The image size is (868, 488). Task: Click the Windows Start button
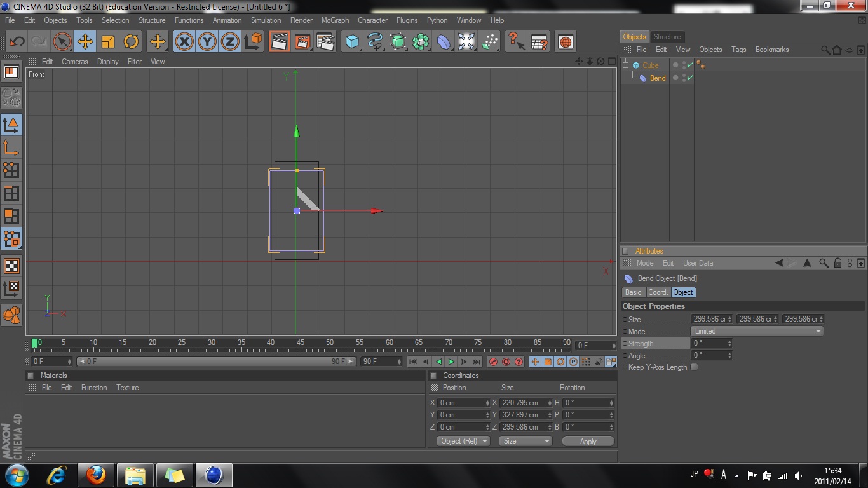pyautogui.click(x=17, y=475)
